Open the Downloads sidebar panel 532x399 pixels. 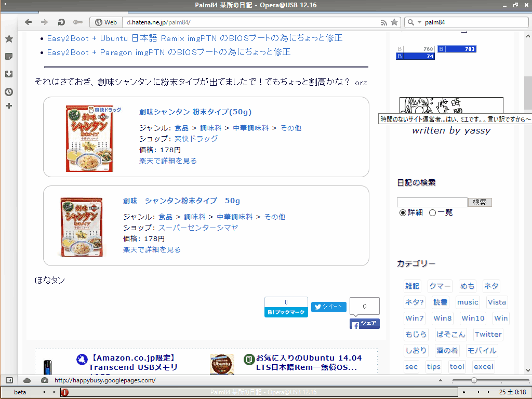9,74
